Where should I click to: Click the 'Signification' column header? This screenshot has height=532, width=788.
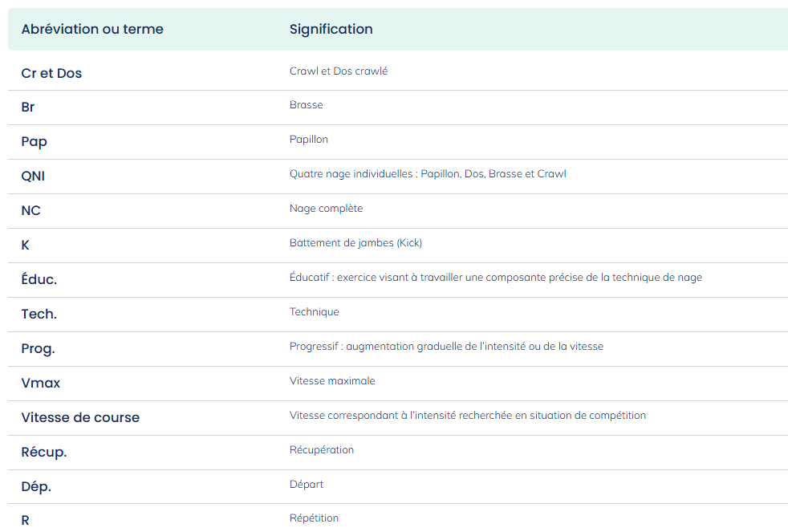point(331,29)
